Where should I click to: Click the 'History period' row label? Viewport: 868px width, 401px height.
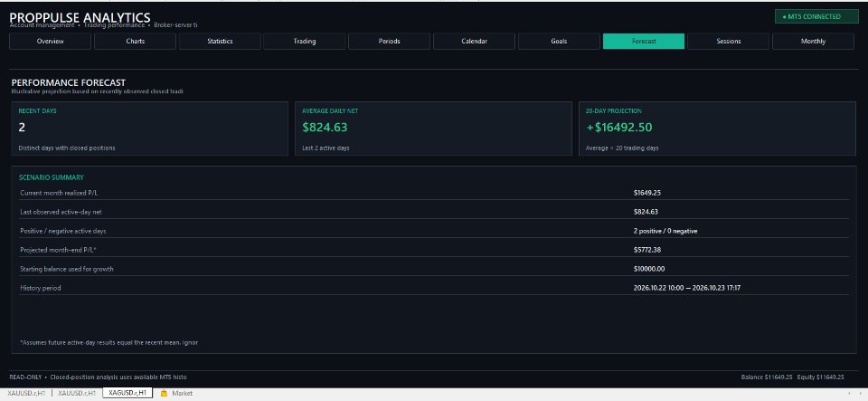point(41,288)
